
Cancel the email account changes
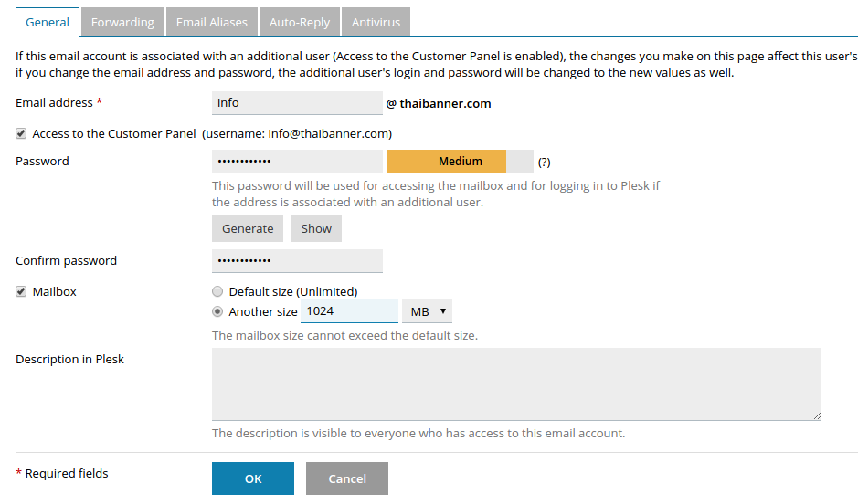347,478
